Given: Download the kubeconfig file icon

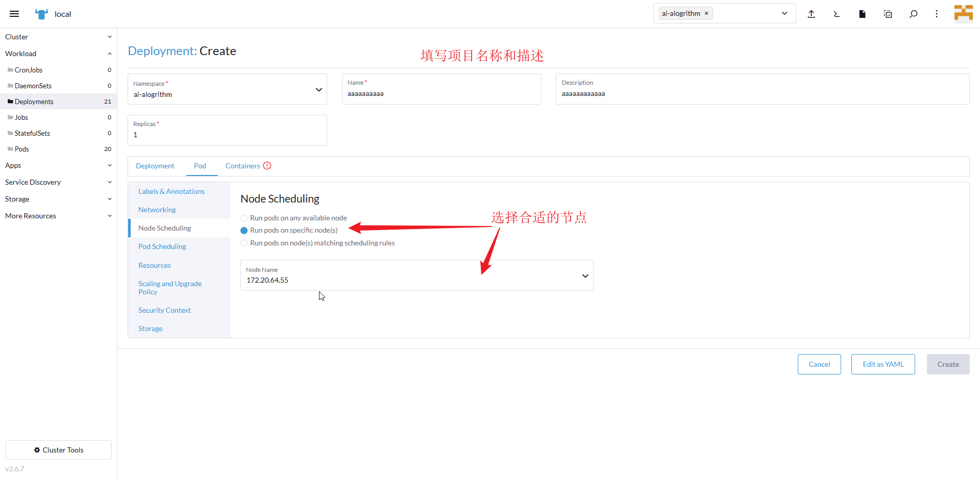Looking at the screenshot, I should pos(862,14).
